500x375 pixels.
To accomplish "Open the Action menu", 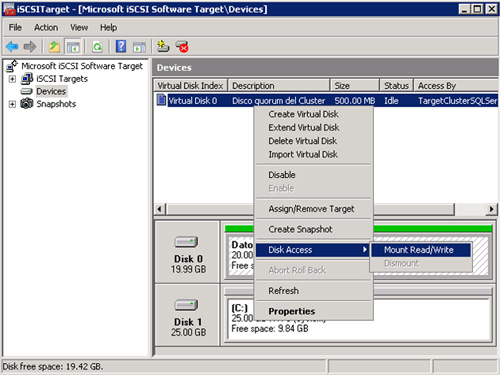I will (x=46, y=27).
